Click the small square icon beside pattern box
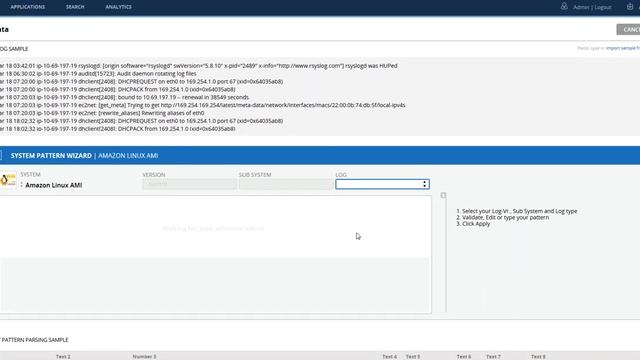The width and height of the screenshot is (640, 360). [x=443, y=196]
